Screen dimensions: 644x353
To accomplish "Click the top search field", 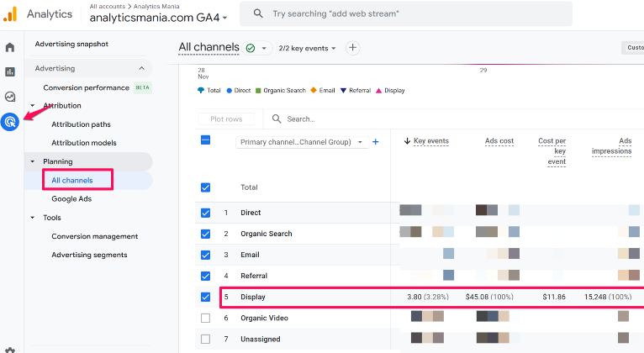I will pyautogui.click(x=404, y=14).
